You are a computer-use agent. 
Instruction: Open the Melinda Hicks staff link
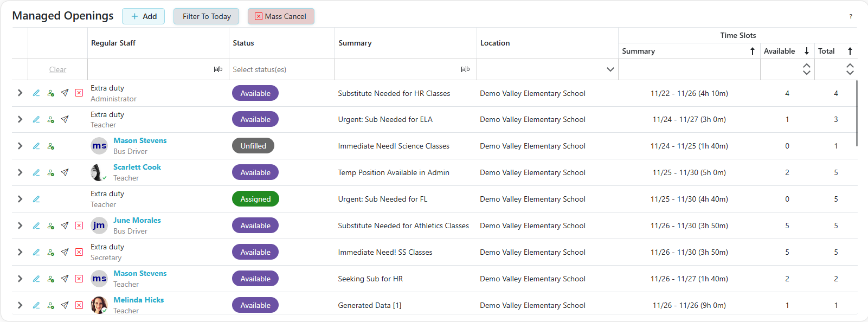click(138, 300)
